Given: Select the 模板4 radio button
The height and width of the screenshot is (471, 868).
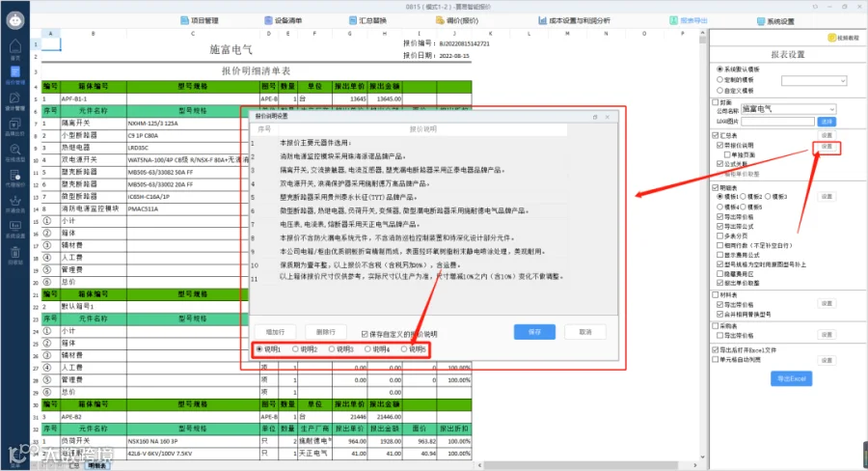Looking at the screenshot, I should [x=719, y=207].
